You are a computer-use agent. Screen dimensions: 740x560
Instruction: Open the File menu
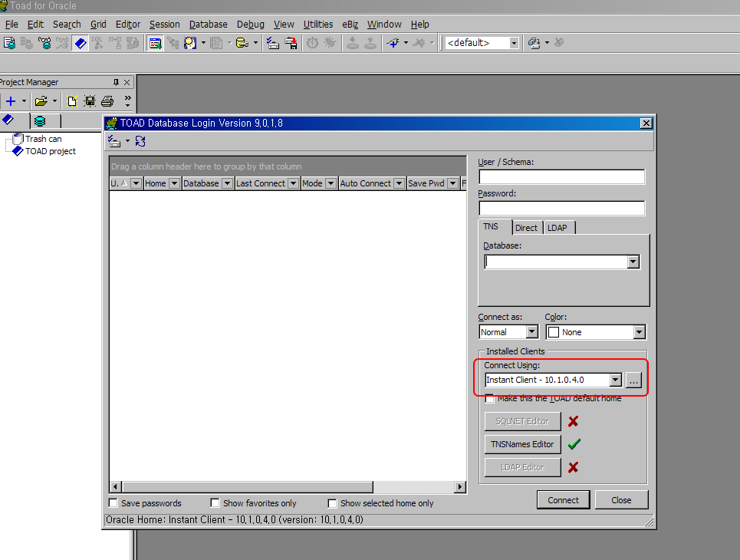click(x=12, y=24)
